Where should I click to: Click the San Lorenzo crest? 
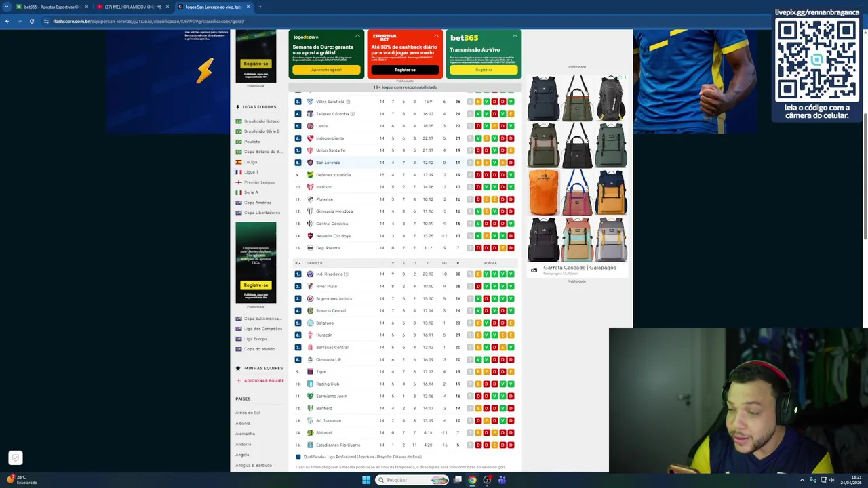(310, 163)
